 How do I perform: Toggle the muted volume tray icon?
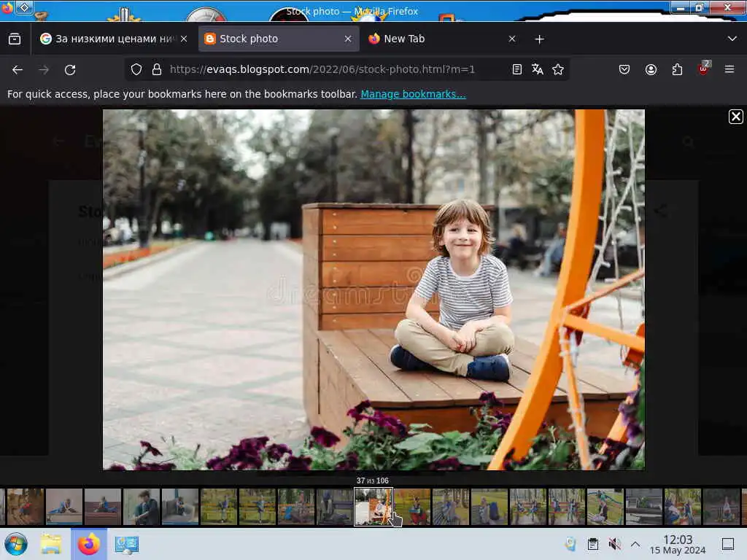point(614,544)
